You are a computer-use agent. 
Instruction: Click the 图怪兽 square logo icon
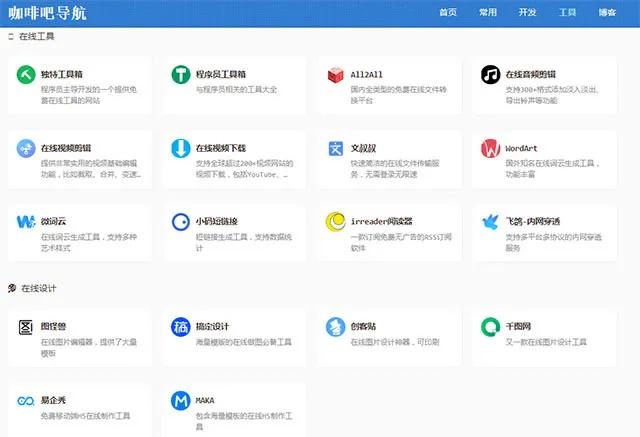coord(26,327)
